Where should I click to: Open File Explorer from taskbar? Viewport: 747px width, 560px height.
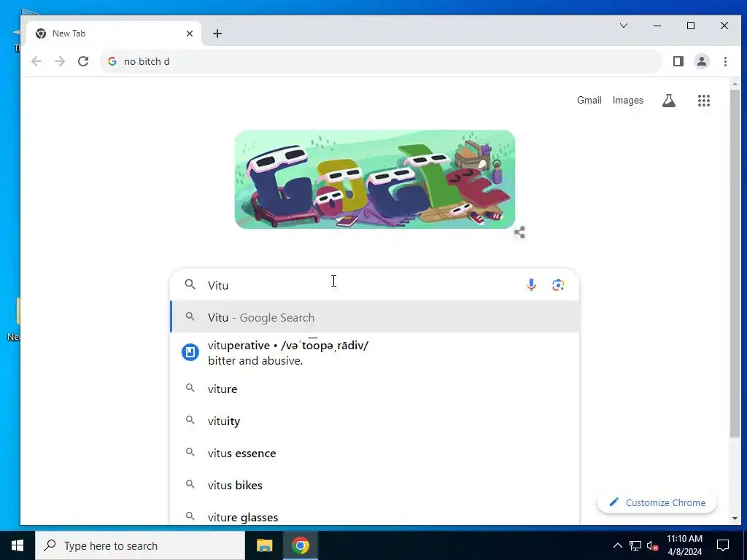(264, 545)
